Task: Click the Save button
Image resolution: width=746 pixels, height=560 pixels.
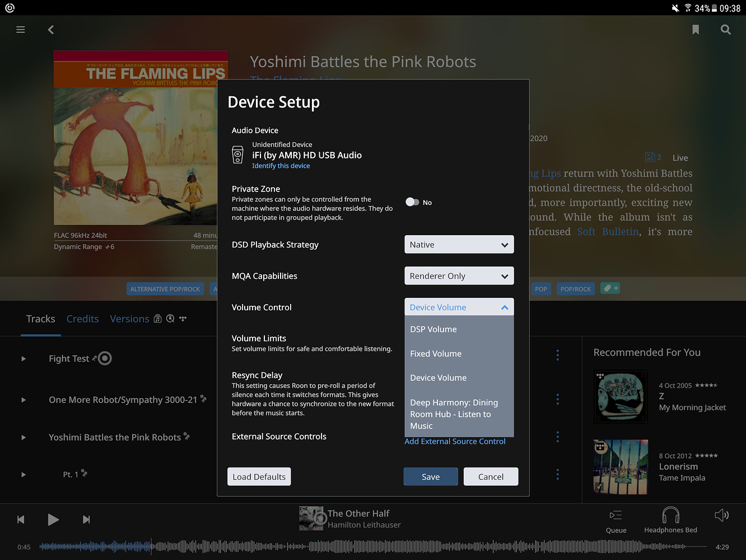Action: pyautogui.click(x=430, y=477)
